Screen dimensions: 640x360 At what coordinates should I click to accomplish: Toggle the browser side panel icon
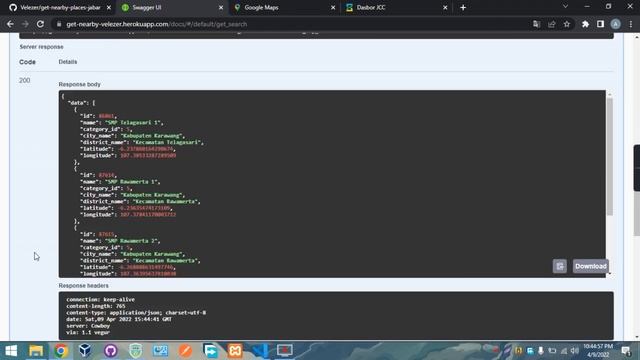pyautogui.click(x=600, y=24)
